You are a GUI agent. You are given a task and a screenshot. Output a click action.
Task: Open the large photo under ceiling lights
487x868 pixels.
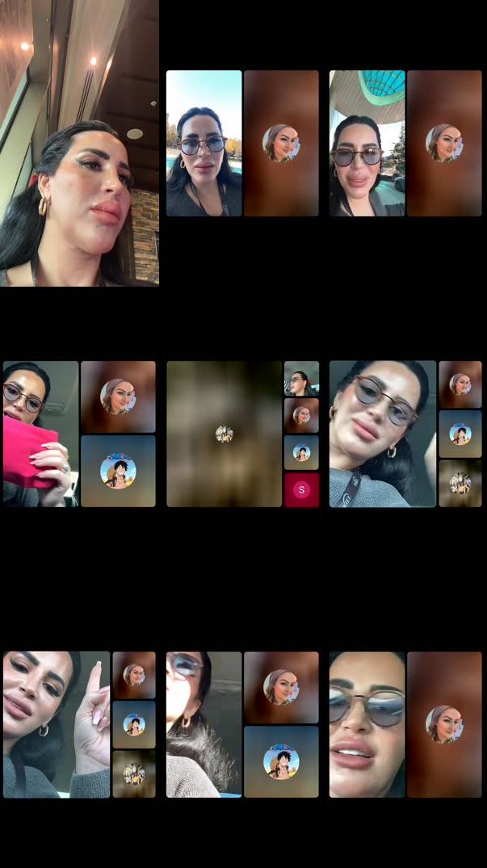[x=79, y=143]
